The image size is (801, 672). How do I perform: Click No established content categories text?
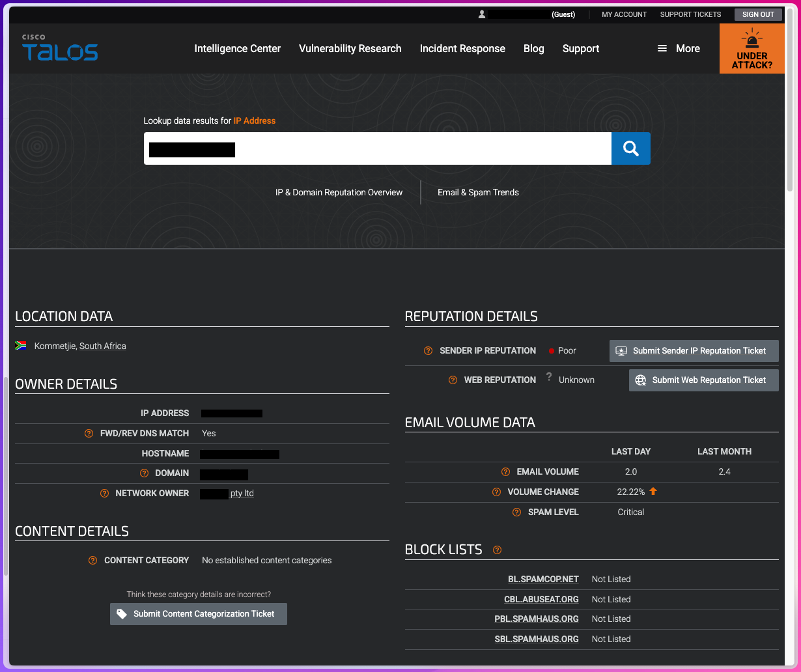coord(267,560)
